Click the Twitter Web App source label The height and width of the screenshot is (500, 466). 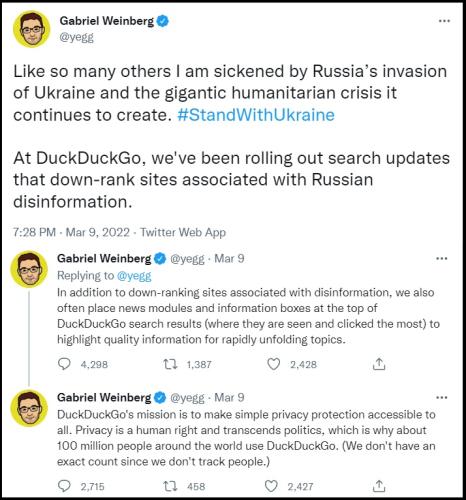183,232
